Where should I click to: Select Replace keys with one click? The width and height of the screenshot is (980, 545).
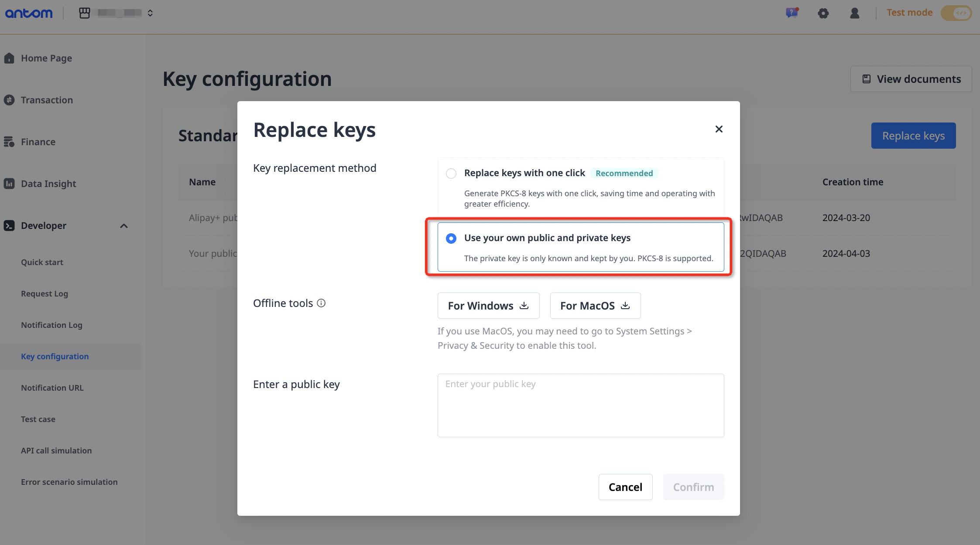pos(451,174)
